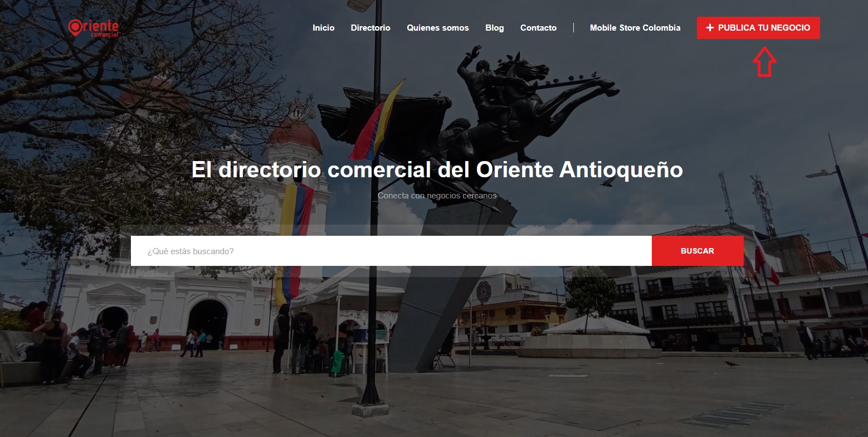Go to the Inicio page
Image resolution: width=868 pixels, height=437 pixels.
pyautogui.click(x=323, y=28)
